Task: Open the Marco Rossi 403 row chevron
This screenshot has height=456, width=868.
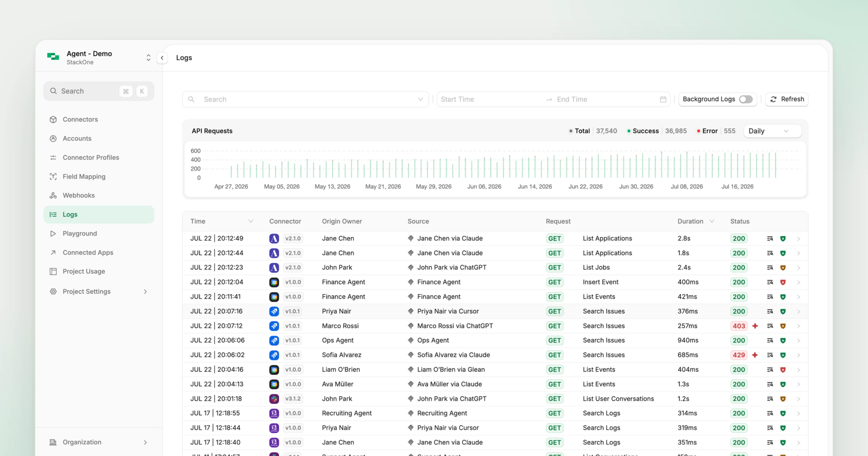Action: 798,326
